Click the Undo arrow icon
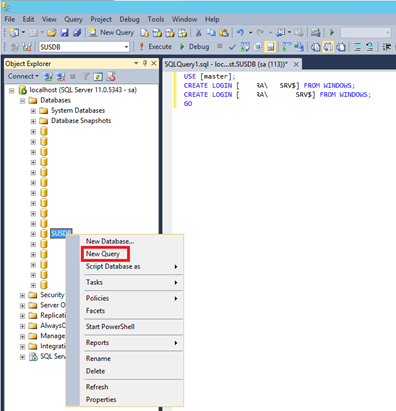 pos(240,32)
